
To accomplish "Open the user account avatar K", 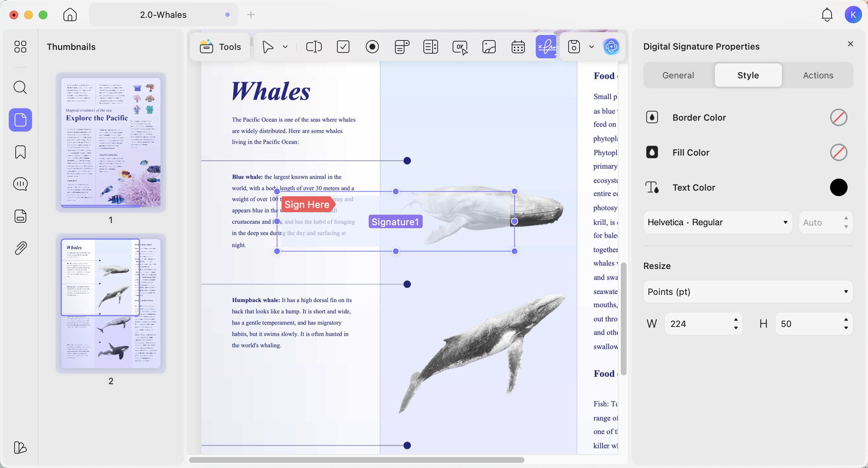I will click(853, 15).
